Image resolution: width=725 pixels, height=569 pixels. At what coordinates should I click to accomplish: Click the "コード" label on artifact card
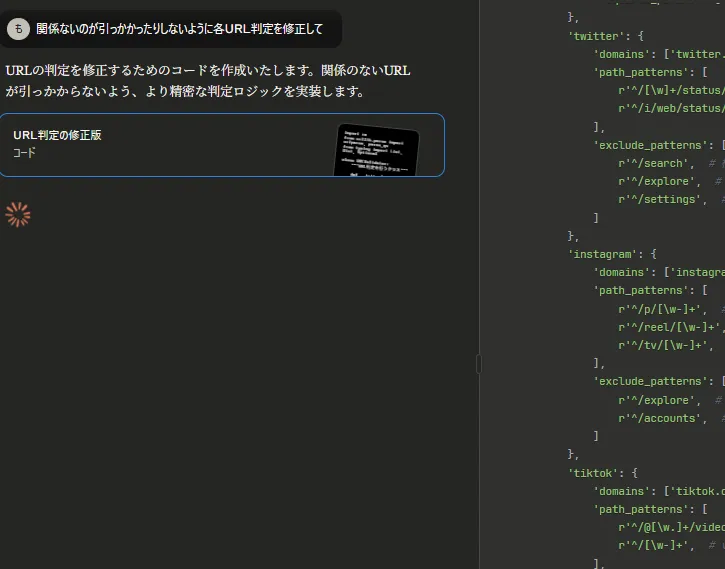coord(25,153)
